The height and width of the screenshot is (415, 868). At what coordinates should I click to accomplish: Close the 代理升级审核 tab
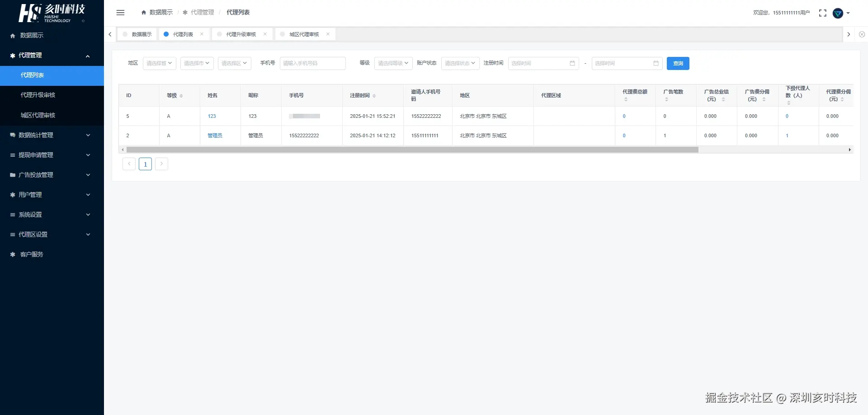pos(265,34)
